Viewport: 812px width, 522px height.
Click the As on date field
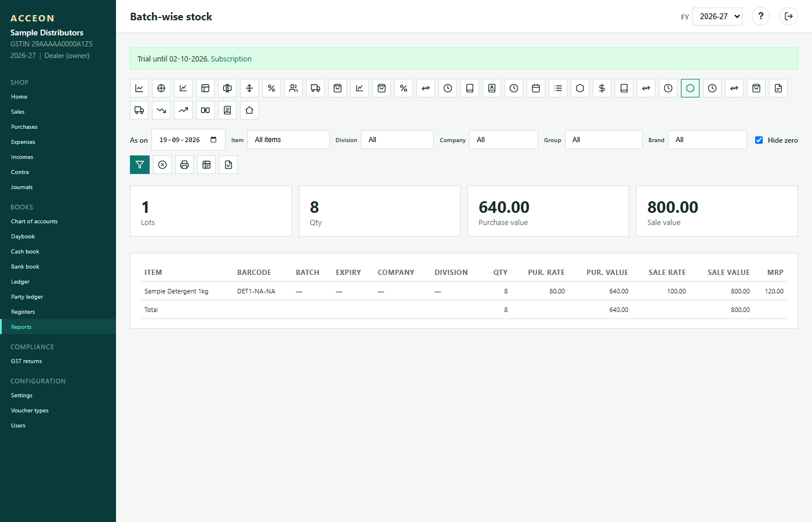point(188,140)
